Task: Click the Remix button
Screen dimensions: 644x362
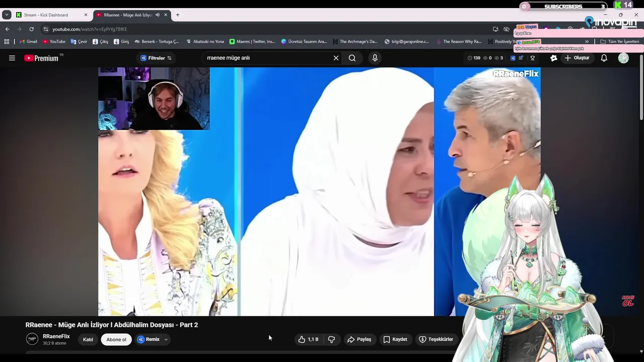Action: pyautogui.click(x=149, y=339)
